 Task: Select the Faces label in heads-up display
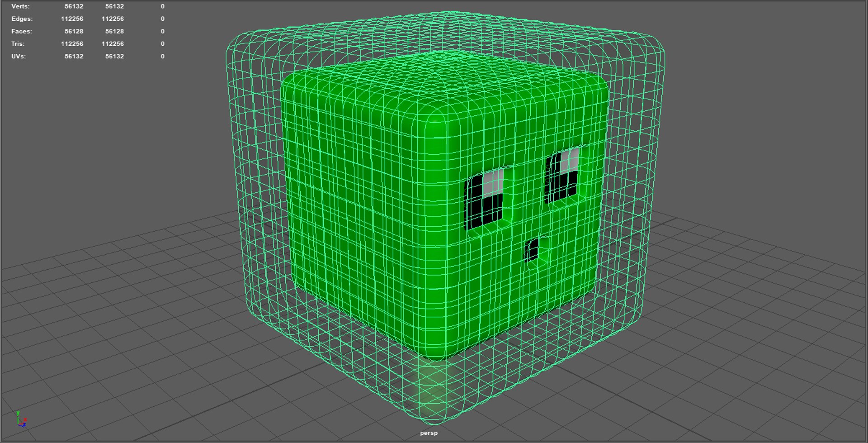pyautogui.click(x=22, y=31)
